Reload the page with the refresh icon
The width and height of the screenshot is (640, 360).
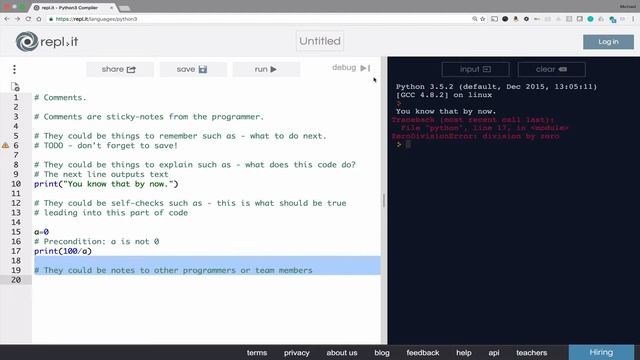pyautogui.click(x=28, y=19)
